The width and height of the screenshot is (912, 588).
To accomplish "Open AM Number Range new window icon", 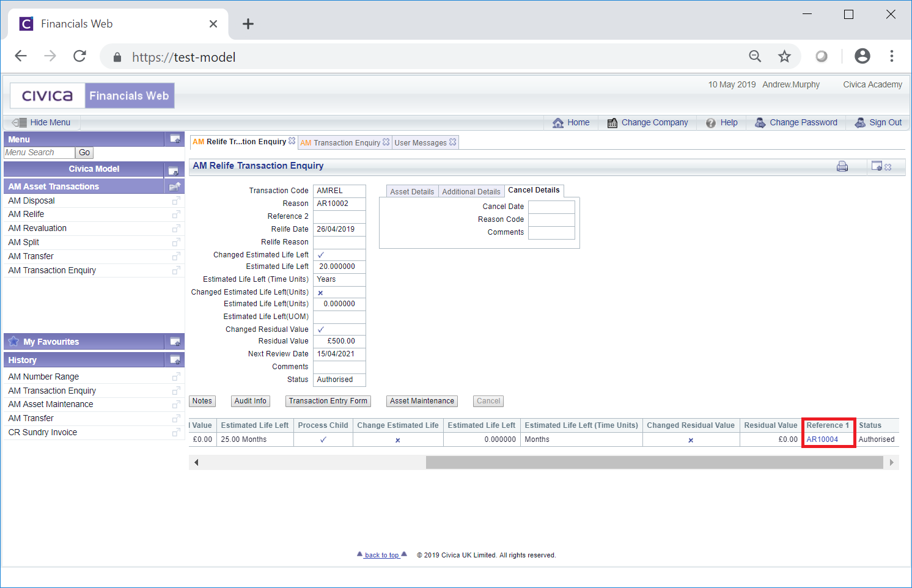I will tap(176, 377).
